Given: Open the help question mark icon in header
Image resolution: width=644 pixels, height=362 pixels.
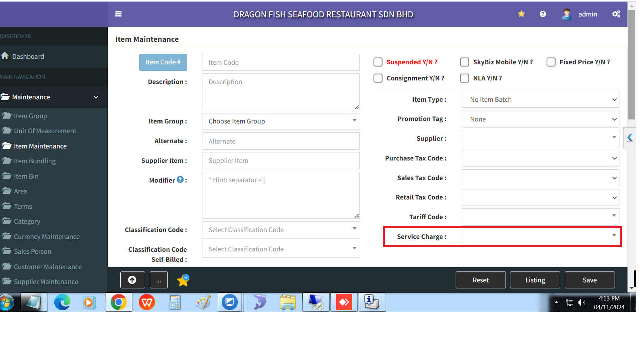Looking at the screenshot, I should pyautogui.click(x=543, y=14).
